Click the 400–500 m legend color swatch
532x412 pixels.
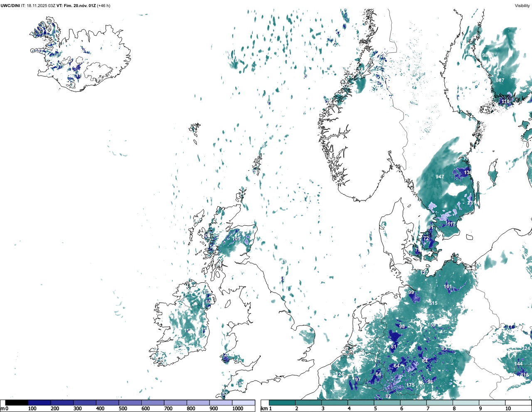pyautogui.click(x=108, y=402)
